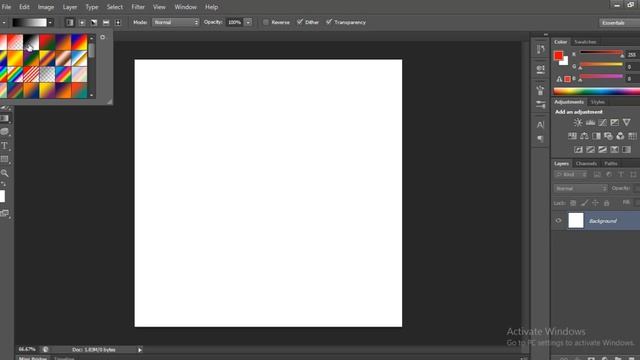This screenshot has width=640, height=360.
Task: Switch to the Styles tab
Action: (x=598, y=102)
